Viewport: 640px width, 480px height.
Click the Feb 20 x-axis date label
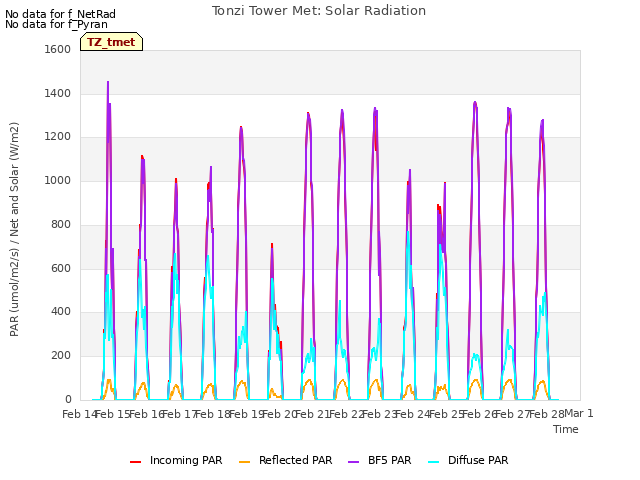(280, 414)
